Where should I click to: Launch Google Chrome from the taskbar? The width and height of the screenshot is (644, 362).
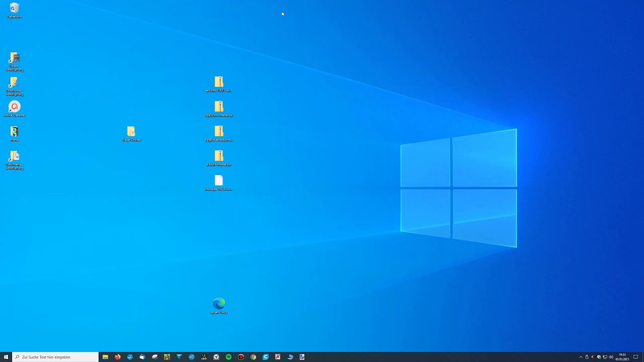253,357
